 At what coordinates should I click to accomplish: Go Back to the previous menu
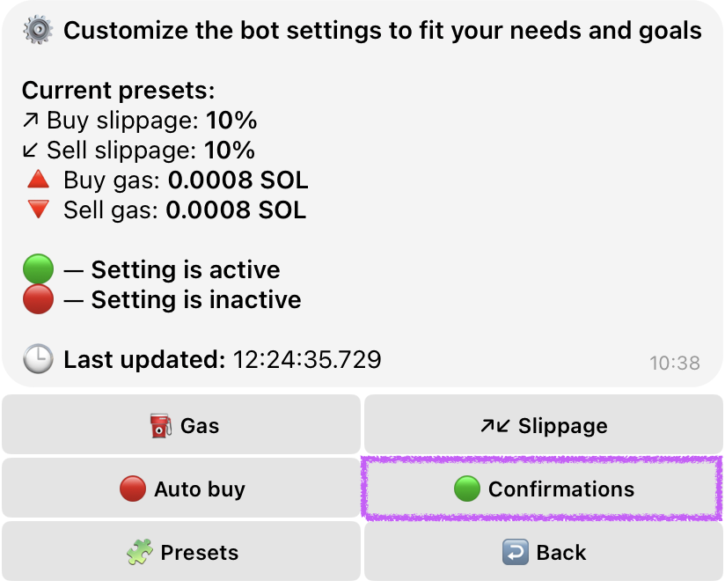[543, 552]
